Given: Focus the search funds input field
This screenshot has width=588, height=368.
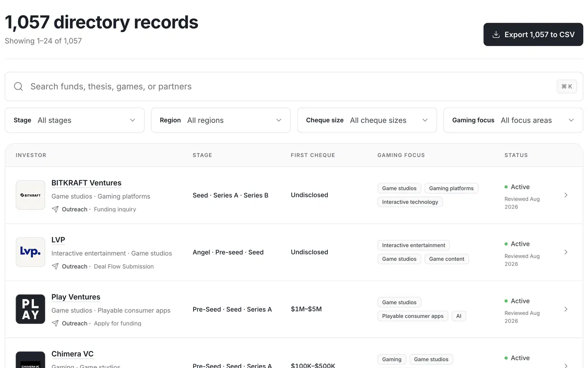Looking at the screenshot, I should pyautogui.click(x=294, y=86).
